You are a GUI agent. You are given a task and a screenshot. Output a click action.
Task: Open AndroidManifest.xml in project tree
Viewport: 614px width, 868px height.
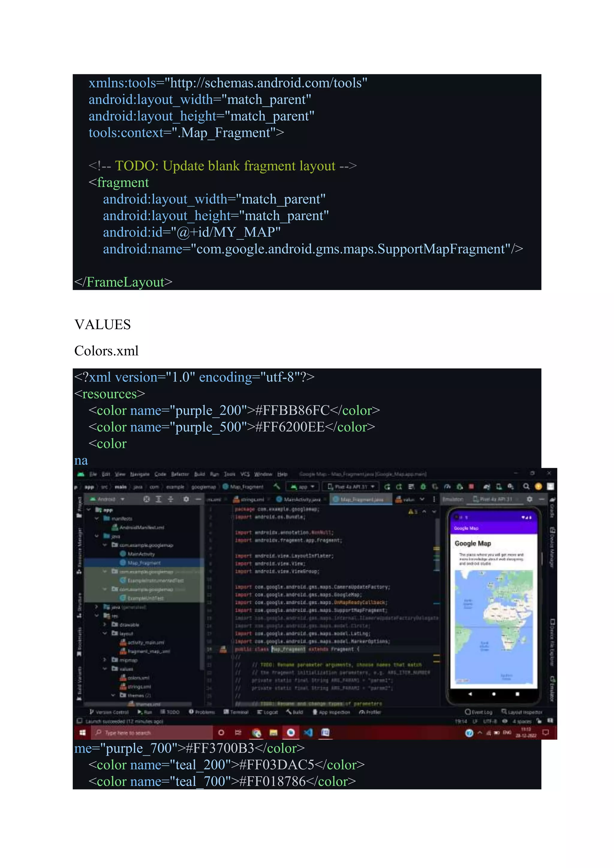click(x=138, y=528)
